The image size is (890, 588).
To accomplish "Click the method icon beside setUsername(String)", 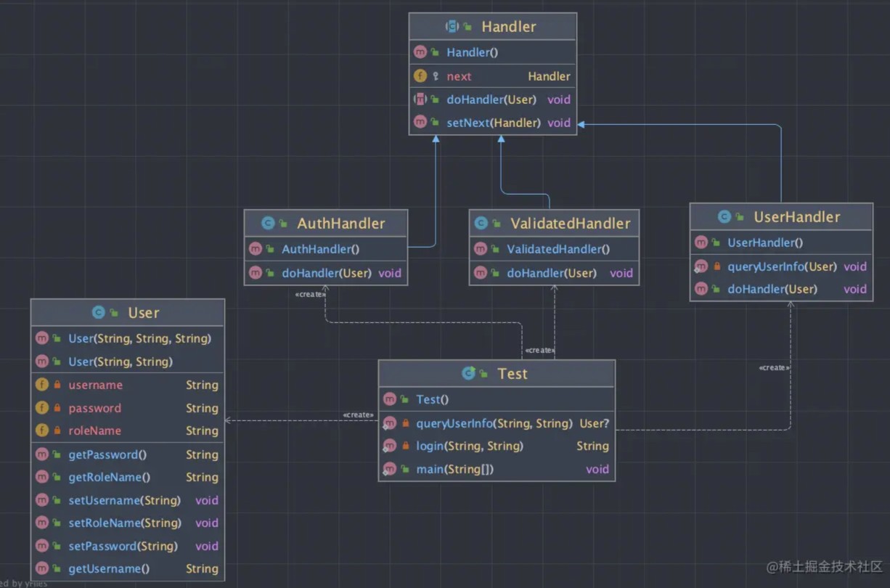I will (x=42, y=500).
